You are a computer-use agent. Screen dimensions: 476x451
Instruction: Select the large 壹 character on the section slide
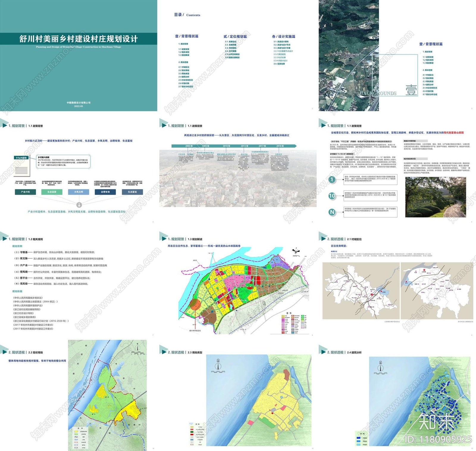tap(411, 90)
